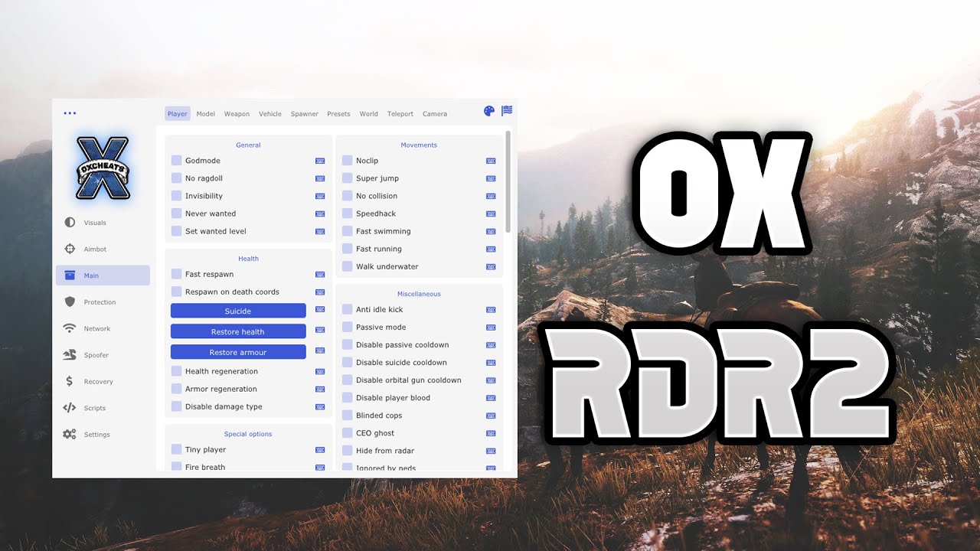Select Main section in sidebar
The width and height of the screenshot is (980, 551).
click(x=103, y=275)
